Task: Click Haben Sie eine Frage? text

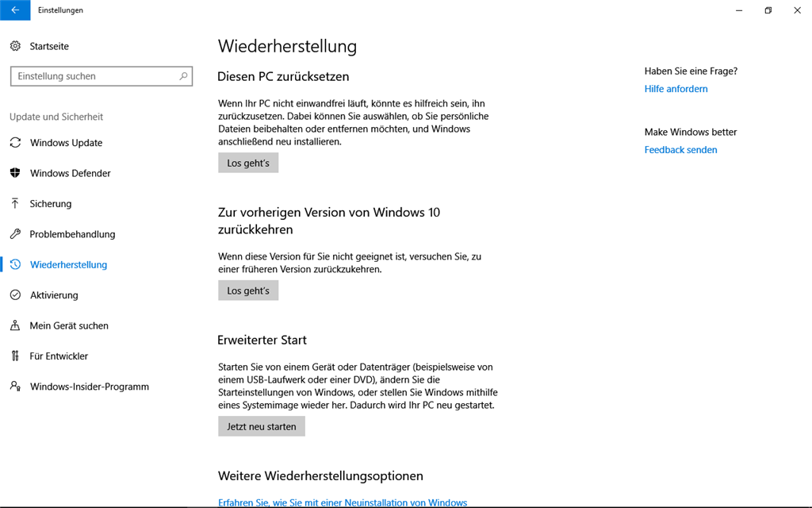Action: coord(691,71)
